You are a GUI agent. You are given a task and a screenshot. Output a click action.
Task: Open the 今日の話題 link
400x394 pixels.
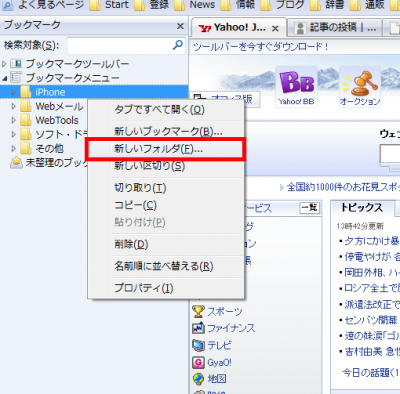point(371,372)
